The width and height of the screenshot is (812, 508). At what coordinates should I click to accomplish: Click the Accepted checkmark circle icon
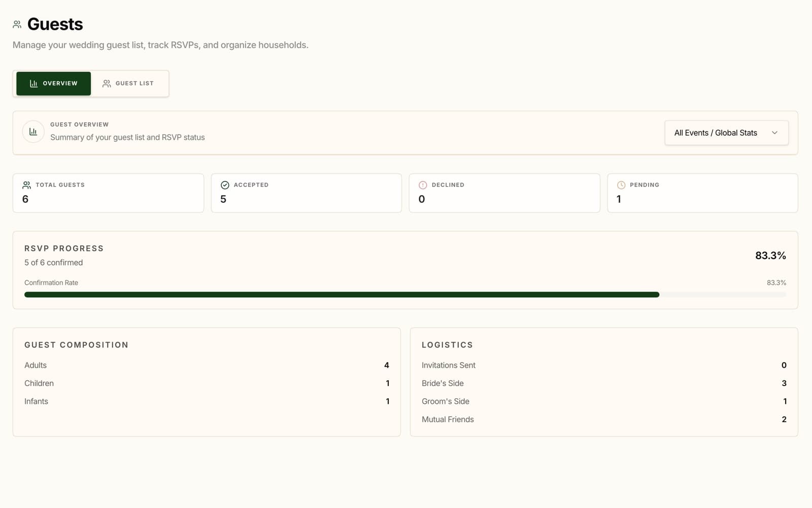tap(225, 185)
